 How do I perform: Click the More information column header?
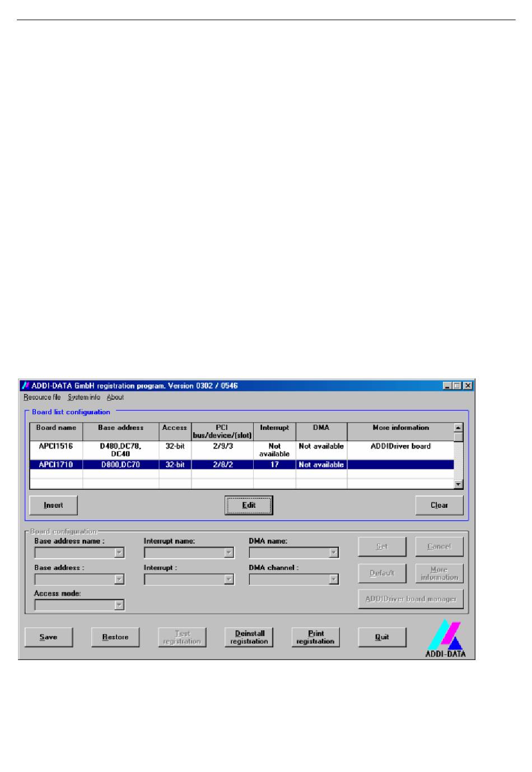[400, 432]
